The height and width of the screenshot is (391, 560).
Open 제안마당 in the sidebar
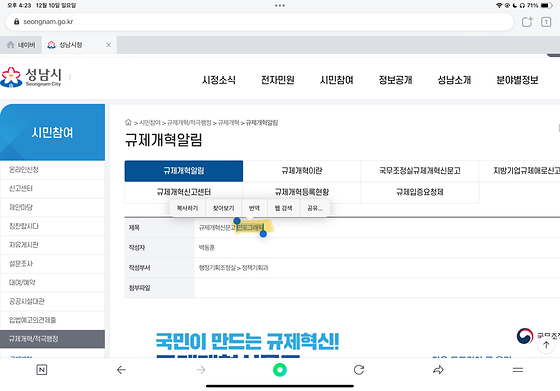(52, 207)
